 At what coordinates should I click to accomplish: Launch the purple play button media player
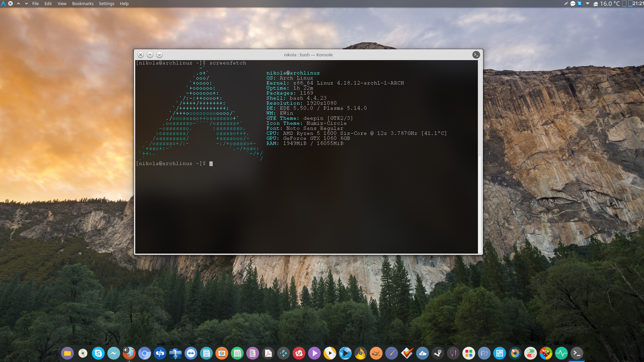[x=314, y=353]
